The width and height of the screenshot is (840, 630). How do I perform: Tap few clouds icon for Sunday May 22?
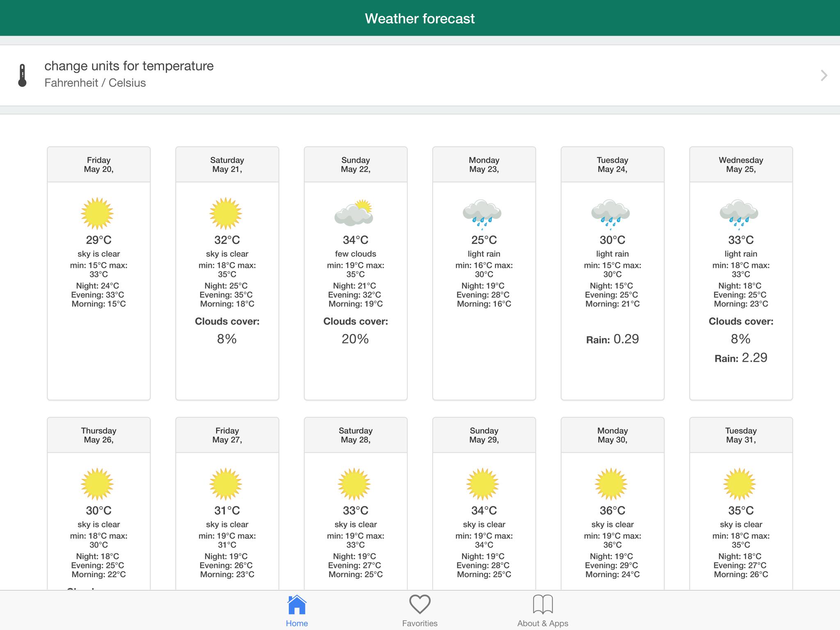354,213
